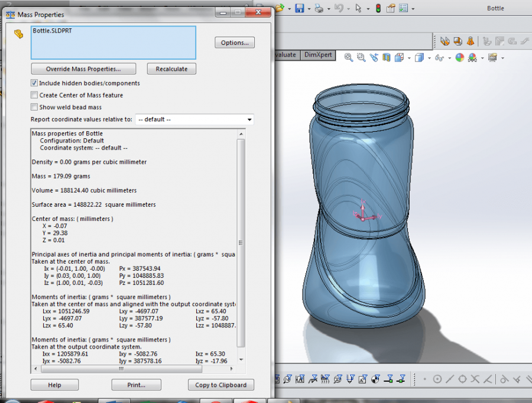
Task: Check Show weld bead mass
Action: click(34, 107)
